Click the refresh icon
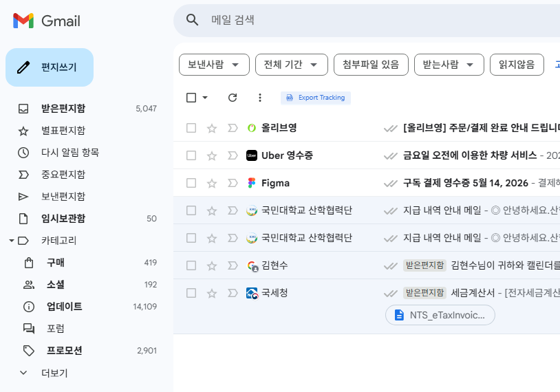This screenshot has height=392, width=560. point(233,98)
